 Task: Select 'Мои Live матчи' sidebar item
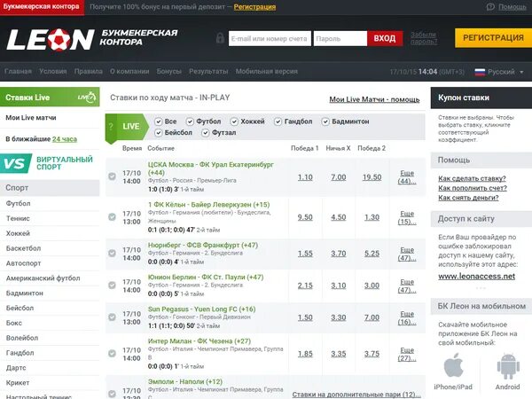pyautogui.click(x=31, y=118)
